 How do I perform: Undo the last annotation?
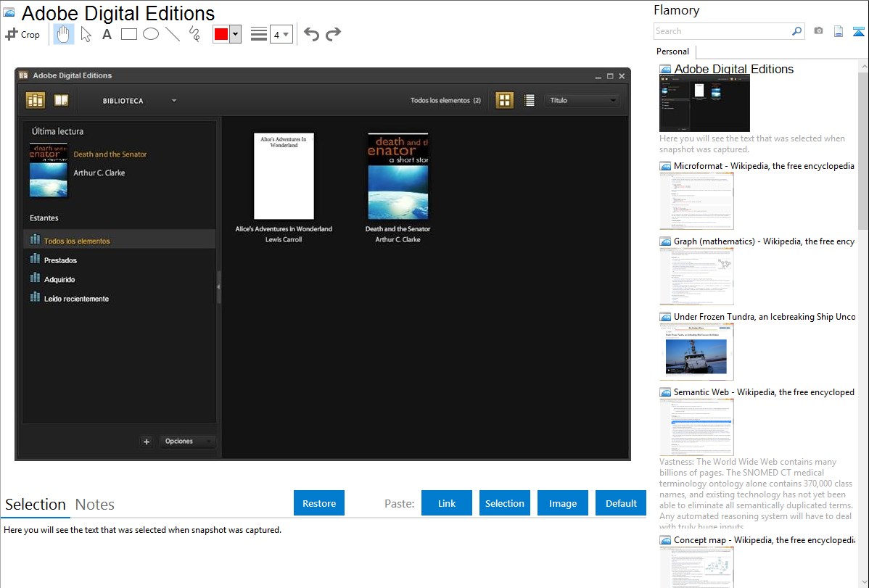pos(311,34)
